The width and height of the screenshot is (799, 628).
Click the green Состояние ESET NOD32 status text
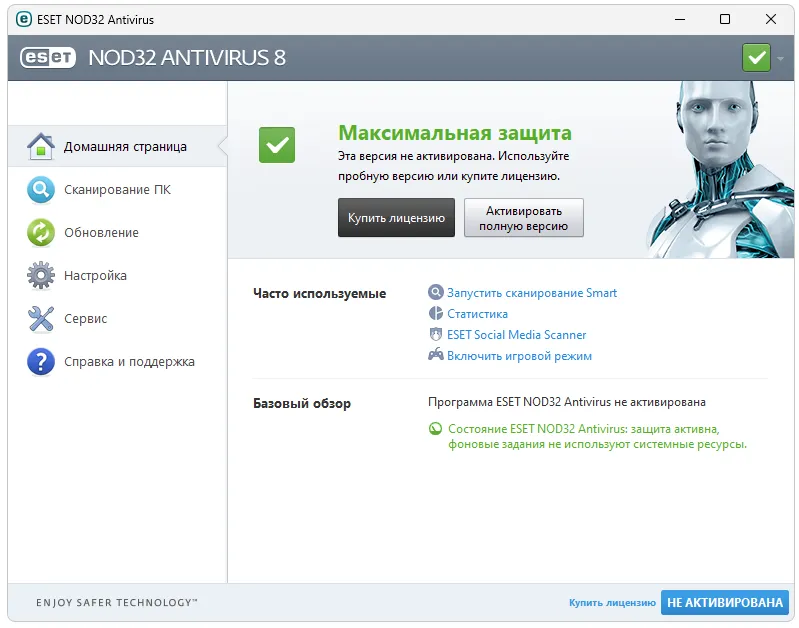[597, 436]
